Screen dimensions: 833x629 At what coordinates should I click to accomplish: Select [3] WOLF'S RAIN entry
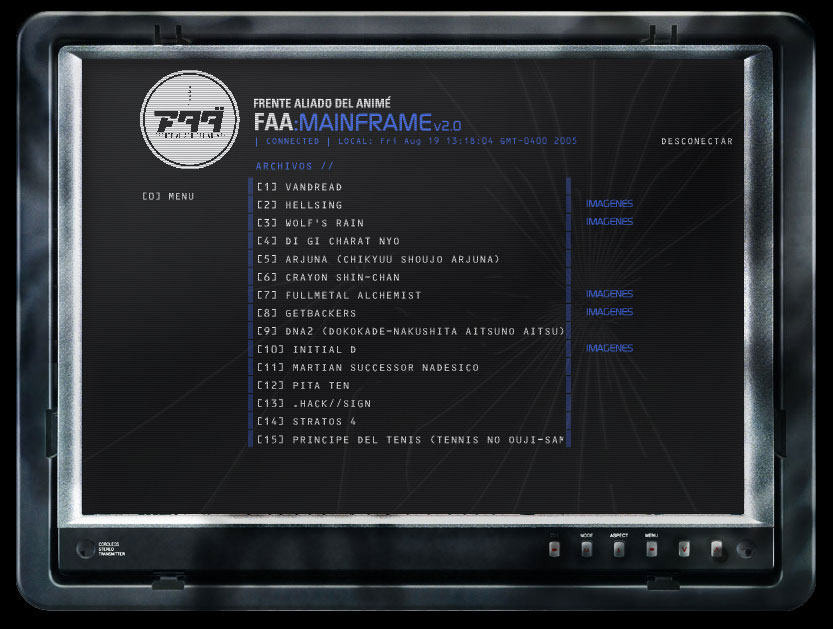point(311,223)
